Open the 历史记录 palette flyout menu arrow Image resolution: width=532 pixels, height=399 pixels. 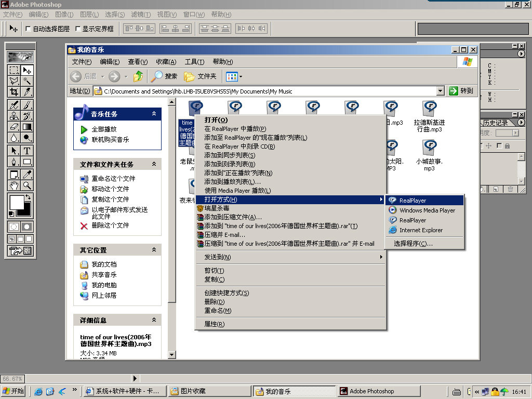pyautogui.click(x=521, y=123)
